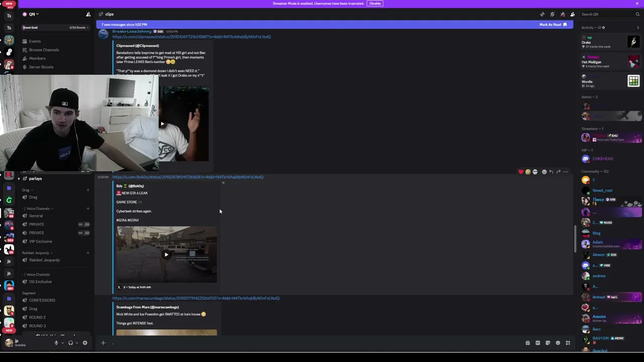Open the Apps launcher icon
The image size is (644, 362).
[x=568, y=343]
